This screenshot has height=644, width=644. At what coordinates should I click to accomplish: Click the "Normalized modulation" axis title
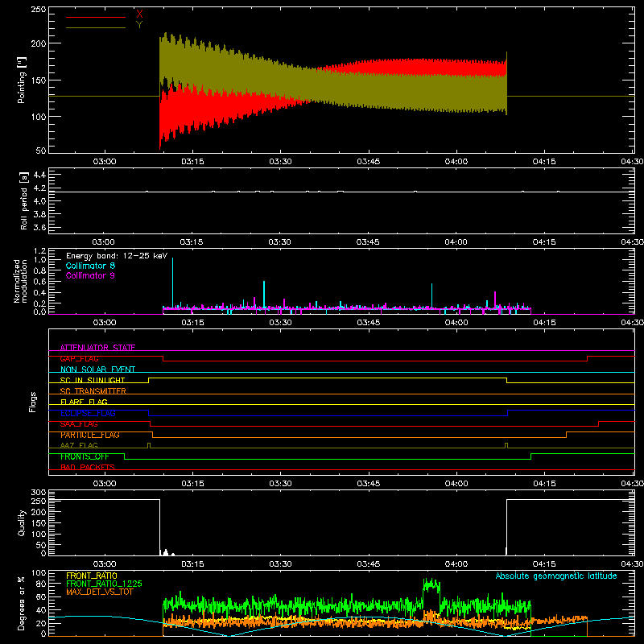pos(20,281)
